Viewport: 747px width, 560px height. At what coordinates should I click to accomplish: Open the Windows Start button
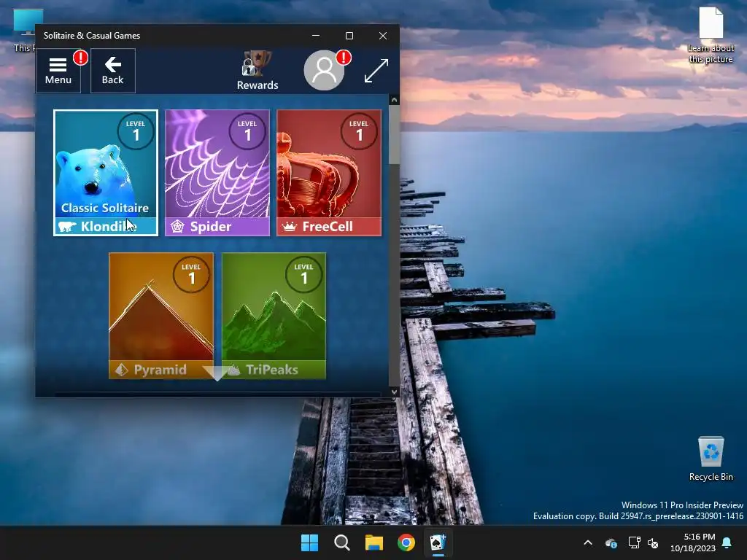point(309,542)
